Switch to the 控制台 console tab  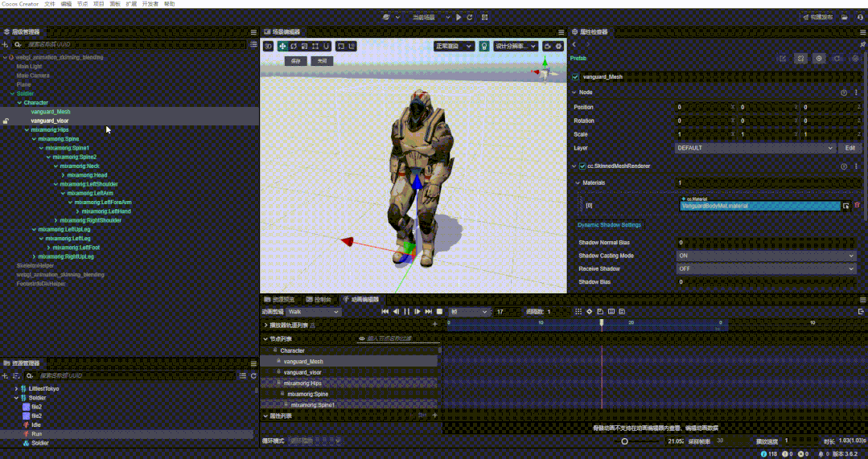[319, 300]
